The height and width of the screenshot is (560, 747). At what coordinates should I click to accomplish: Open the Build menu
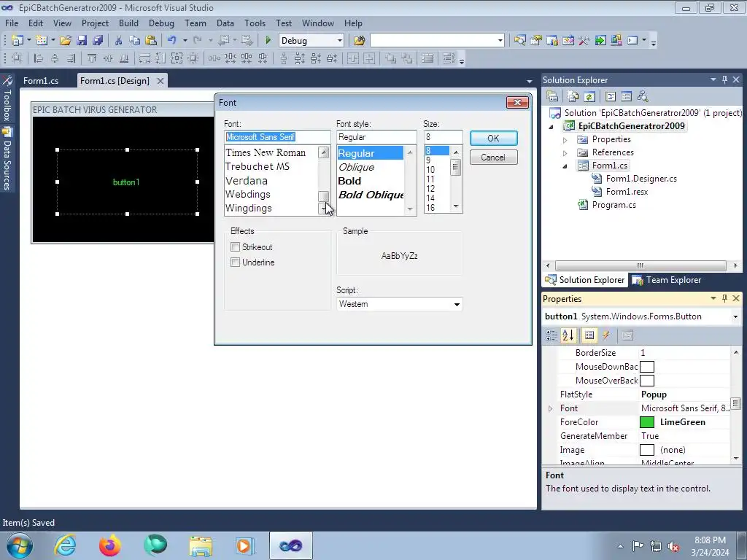(128, 23)
